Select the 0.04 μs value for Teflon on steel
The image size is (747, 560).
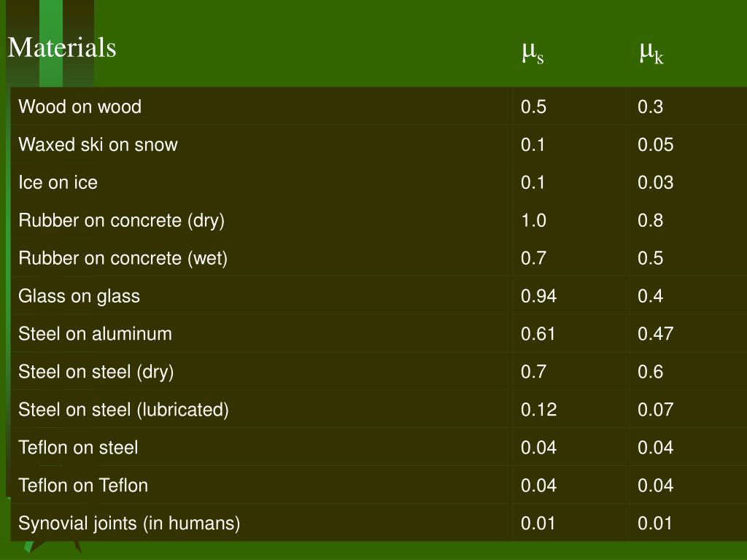[539, 448]
